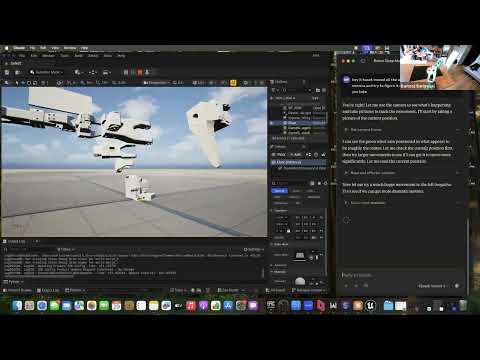Click the Save level icon in Unreal toolbar

tap(7, 72)
